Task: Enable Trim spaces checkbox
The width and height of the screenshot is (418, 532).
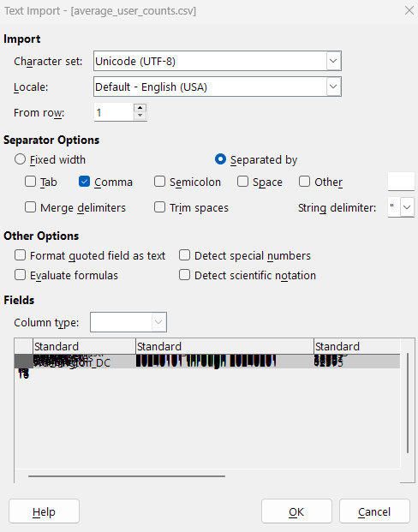Action: tap(159, 207)
